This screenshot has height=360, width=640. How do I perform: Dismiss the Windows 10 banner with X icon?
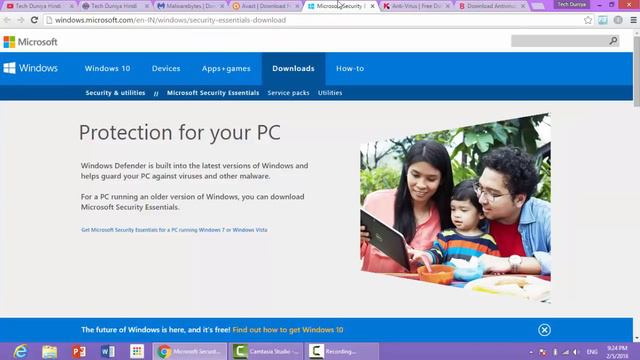tap(544, 330)
